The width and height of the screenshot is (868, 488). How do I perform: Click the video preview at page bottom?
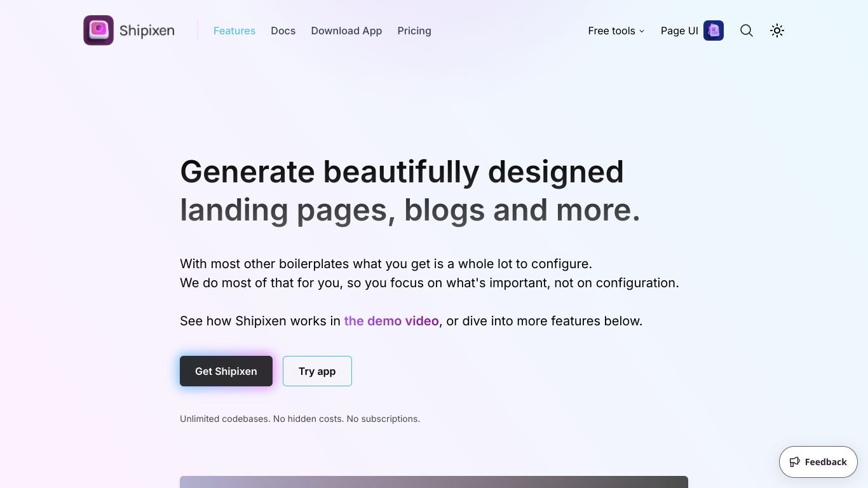[x=434, y=482]
